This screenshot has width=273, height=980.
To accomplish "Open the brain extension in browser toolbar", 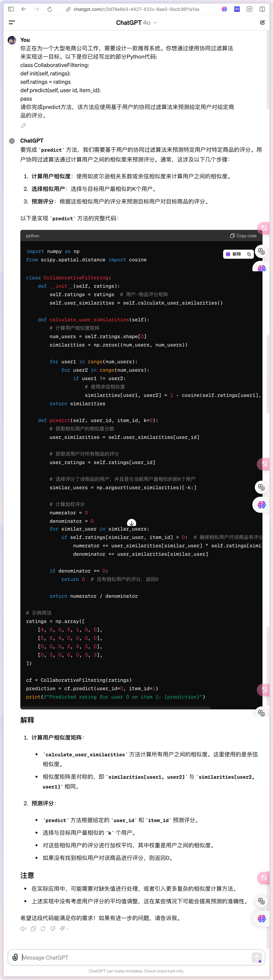I will click(x=224, y=9).
